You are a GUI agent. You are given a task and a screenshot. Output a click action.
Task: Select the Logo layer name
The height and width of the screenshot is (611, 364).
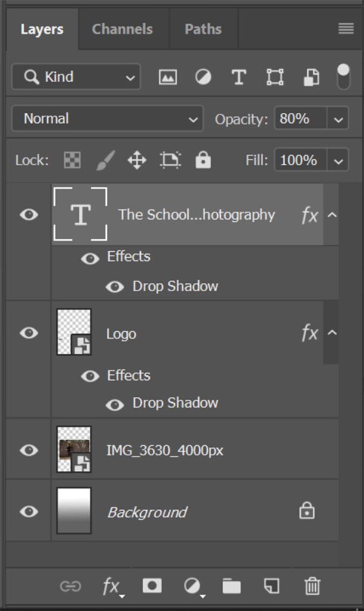(x=121, y=334)
